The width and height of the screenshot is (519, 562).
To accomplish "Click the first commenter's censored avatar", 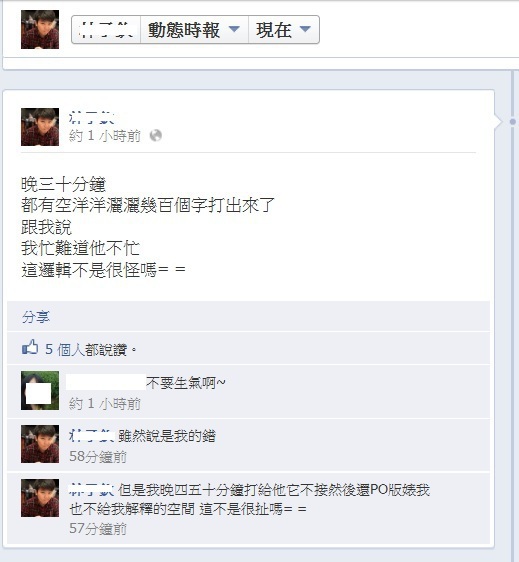I will (40, 391).
